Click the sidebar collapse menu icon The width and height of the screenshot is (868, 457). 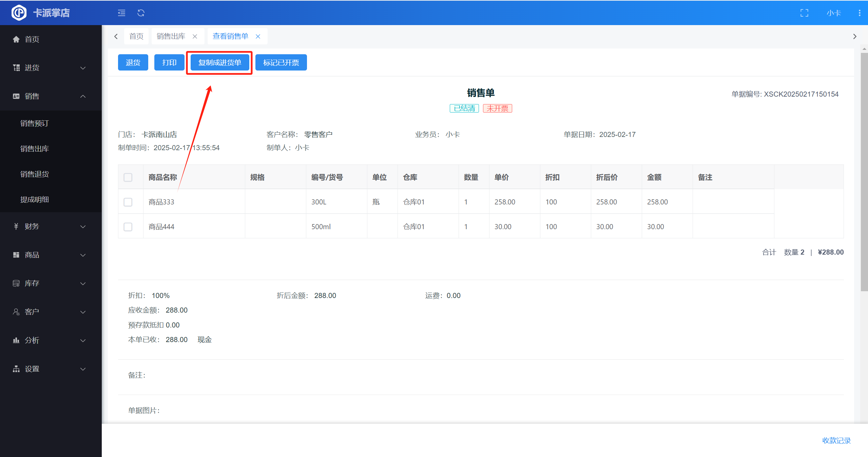[x=121, y=13]
